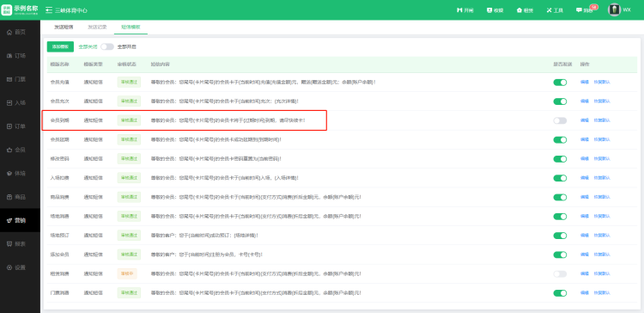Click the WX user avatar
The width and height of the screenshot is (644, 313).
(x=614, y=9)
